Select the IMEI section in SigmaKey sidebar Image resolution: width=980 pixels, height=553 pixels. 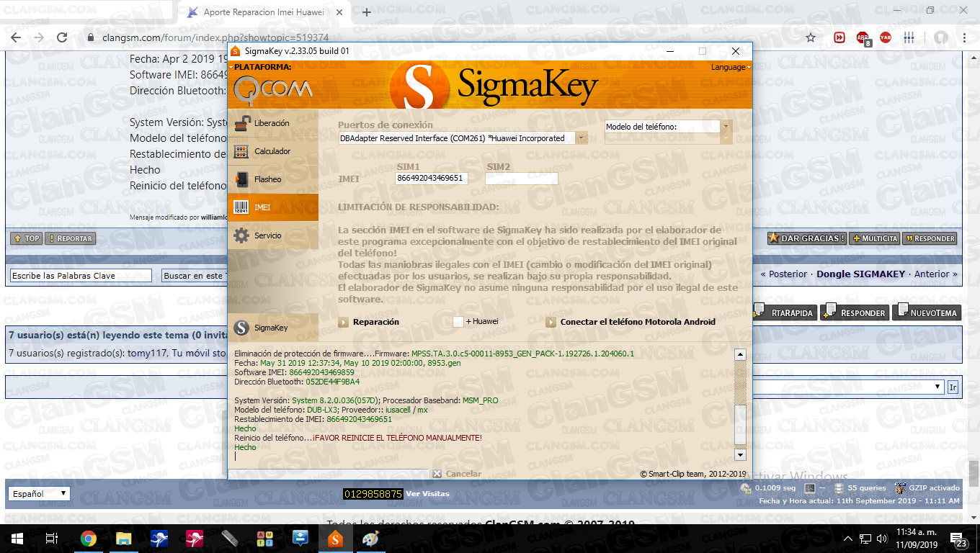[x=272, y=207]
